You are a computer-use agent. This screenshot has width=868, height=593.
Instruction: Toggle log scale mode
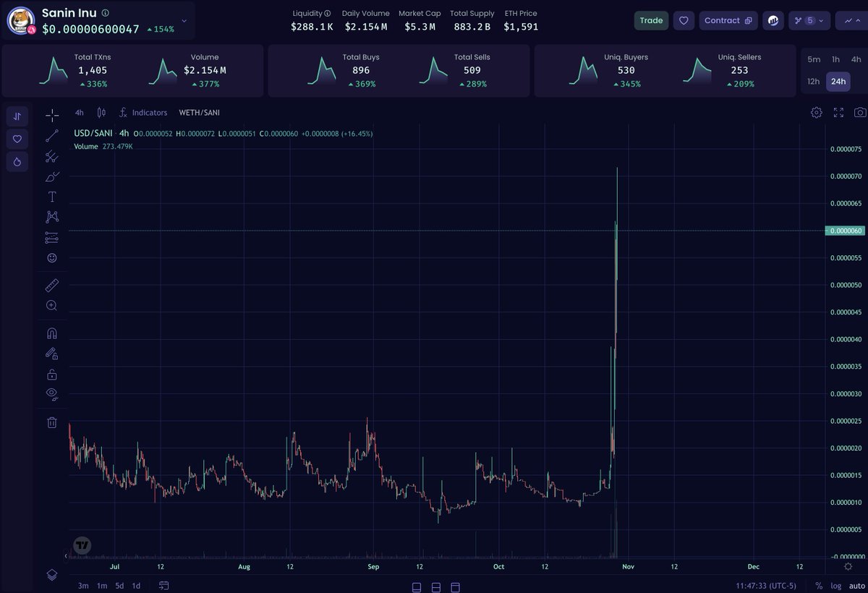835,586
